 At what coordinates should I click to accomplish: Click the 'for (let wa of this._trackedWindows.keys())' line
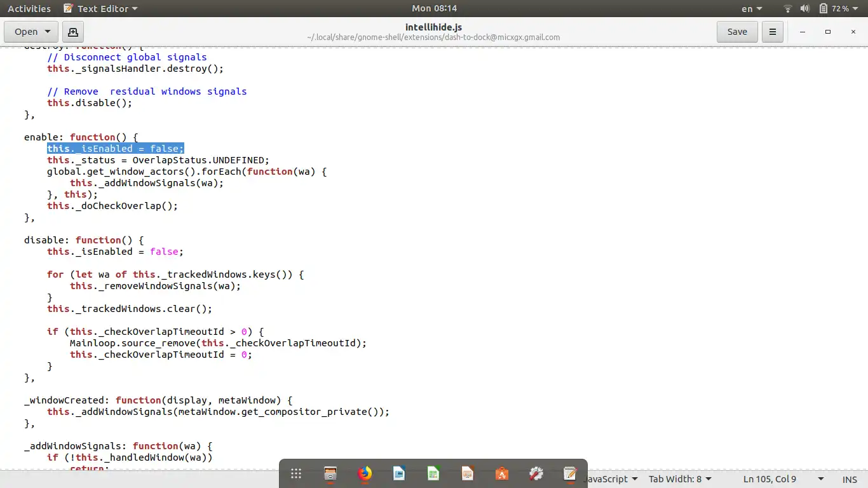pos(175,274)
